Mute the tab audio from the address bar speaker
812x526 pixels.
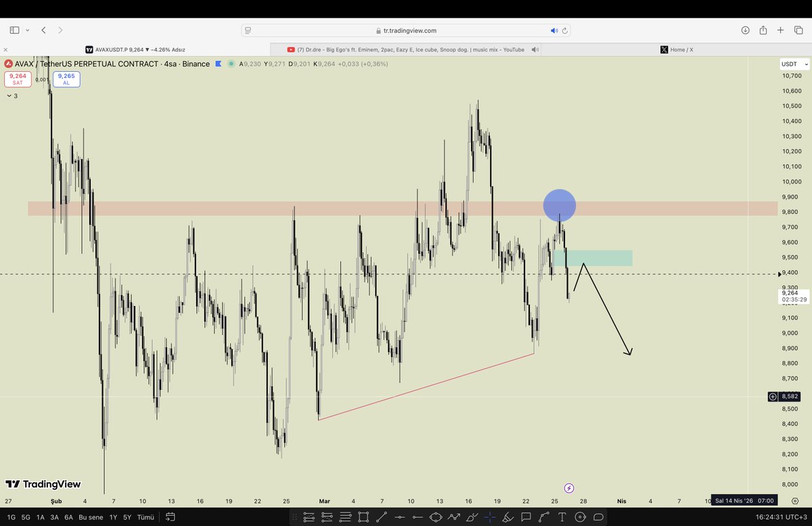554,30
